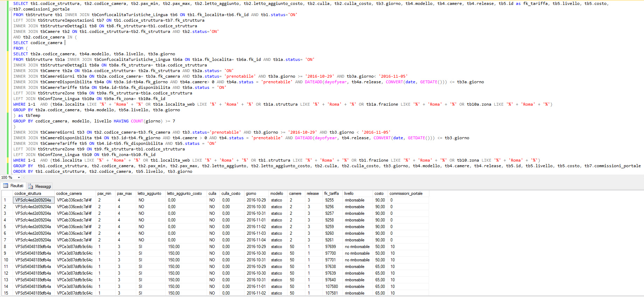
Task: Select row 8 by its row header
Action: 7,247
